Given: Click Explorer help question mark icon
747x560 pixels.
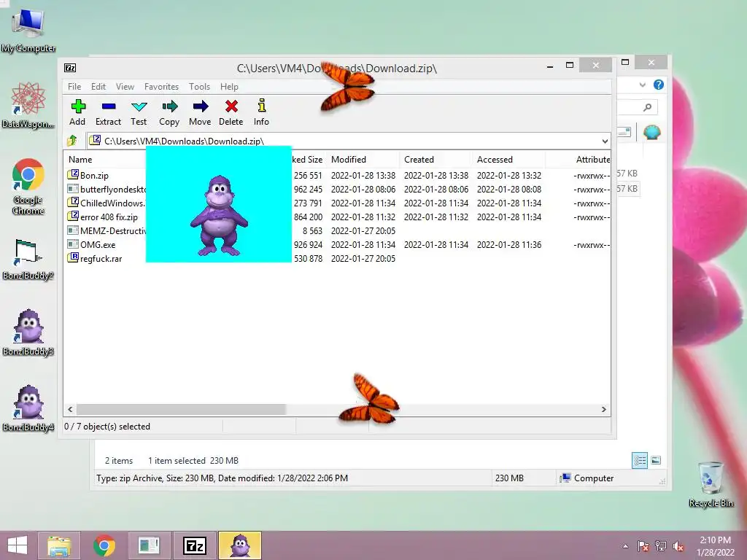Looking at the screenshot, I should pos(659,85).
